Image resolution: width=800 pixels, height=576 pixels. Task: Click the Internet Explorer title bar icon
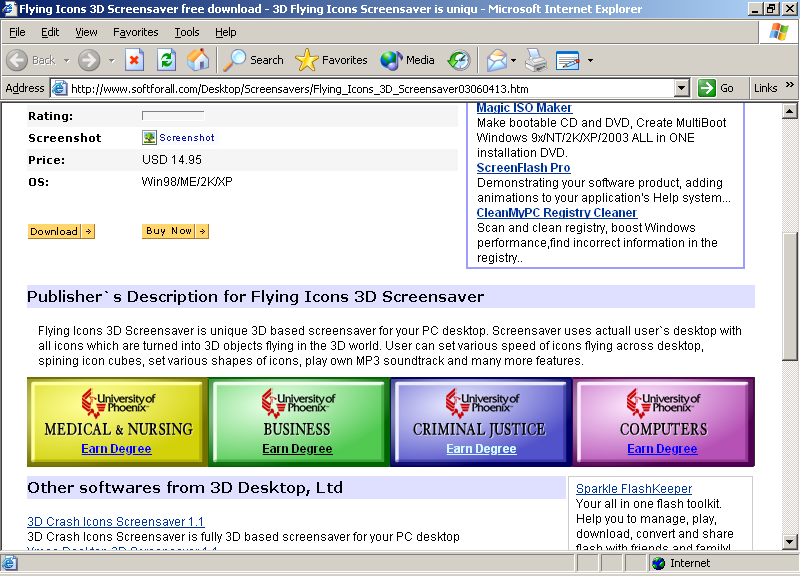coord(9,9)
